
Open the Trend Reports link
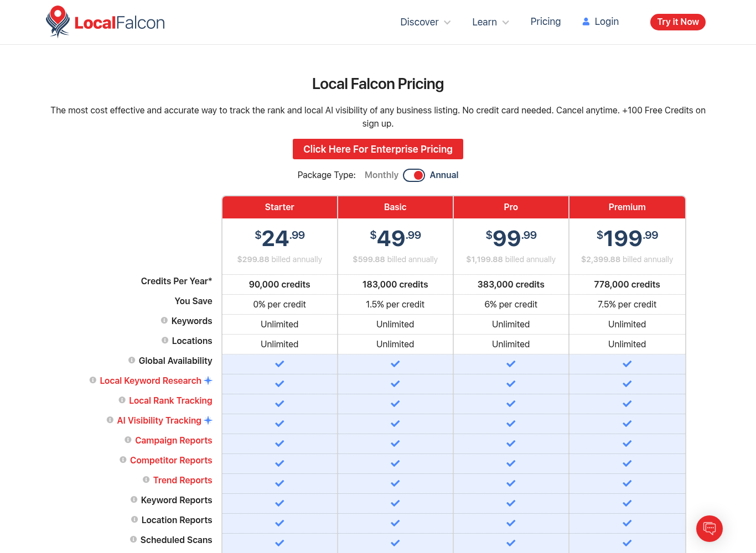pyautogui.click(x=183, y=480)
